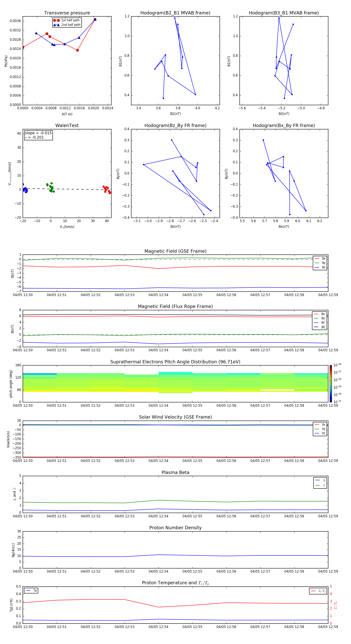
Task: Select the Bx entry in GSE field legend
Action: (x=320, y=259)
